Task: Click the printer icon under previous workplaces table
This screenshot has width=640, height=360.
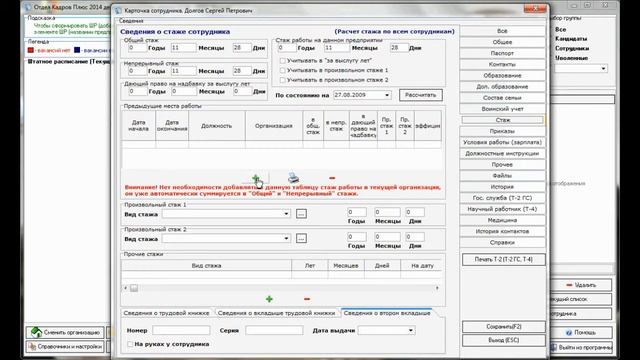Action: pos(293,178)
